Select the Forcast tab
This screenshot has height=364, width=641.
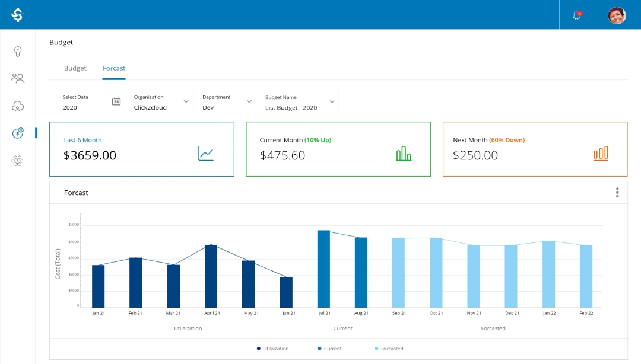[113, 68]
